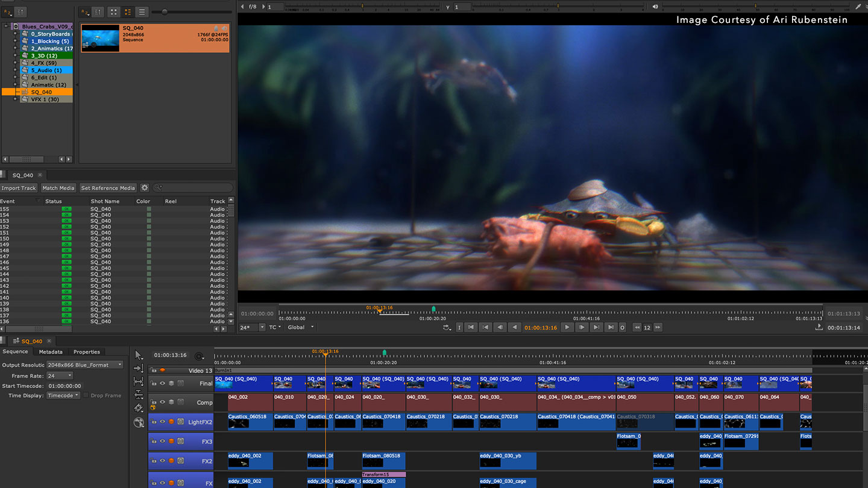Open the Properties tab
Screen dimensions: 868x488
(x=87, y=352)
